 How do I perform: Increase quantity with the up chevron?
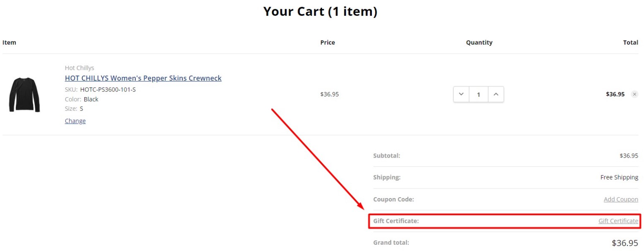(496, 94)
